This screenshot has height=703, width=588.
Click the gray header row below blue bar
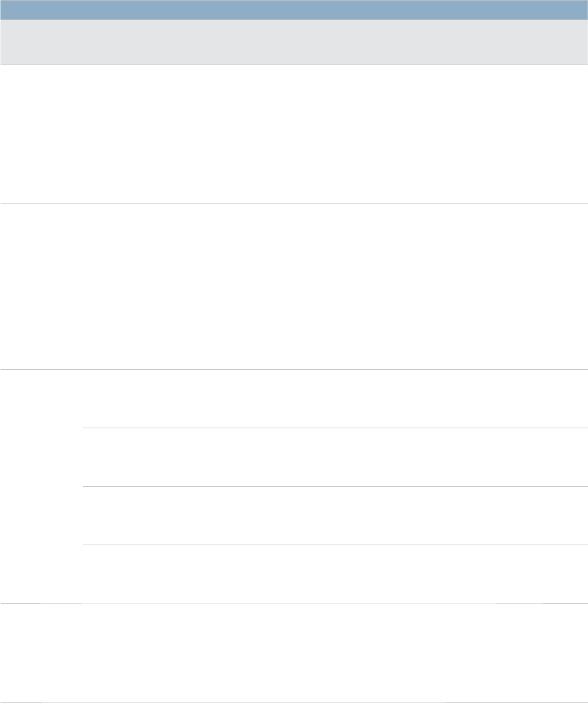[294, 42]
